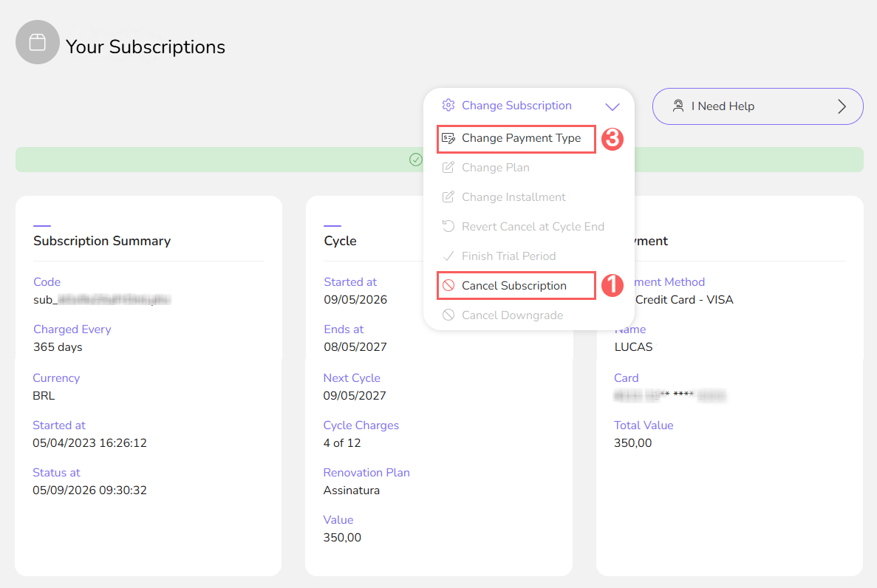This screenshot has height=588, width=877.
Task: Click the Total Value label
Action: pyautogui.click(x=644, y=425)
